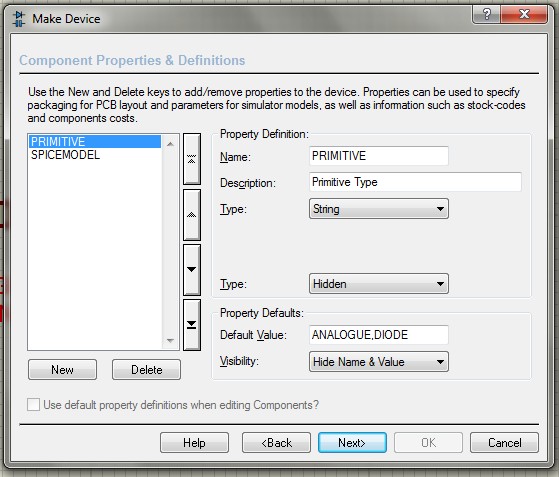Click the Default Value field with ANALOGUE,DIODE
Viewport: 559px width, 477px height.
(379, 335)
